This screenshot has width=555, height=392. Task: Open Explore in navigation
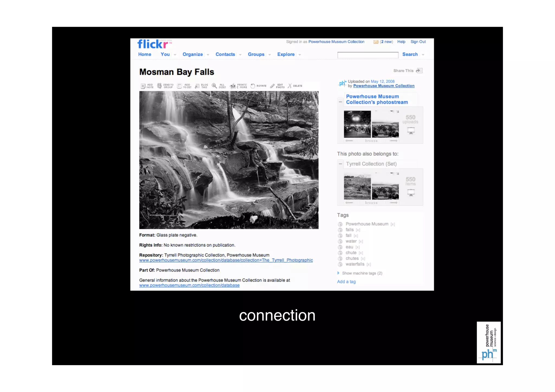tap(286, 54)
